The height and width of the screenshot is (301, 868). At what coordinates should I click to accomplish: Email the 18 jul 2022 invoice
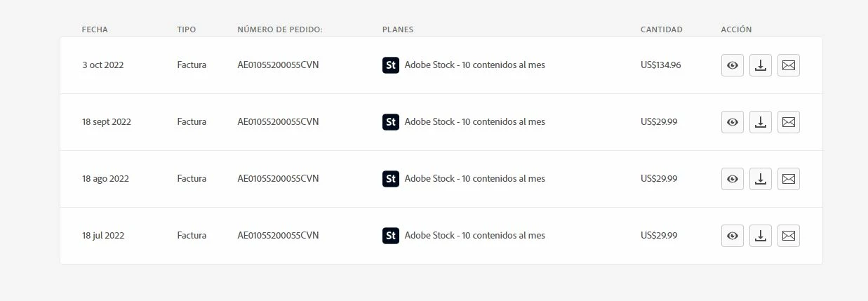tap(788, 236)
